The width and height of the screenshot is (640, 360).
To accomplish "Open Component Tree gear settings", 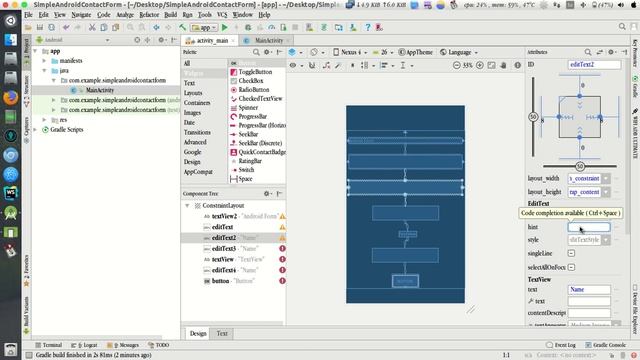I will point(267,193).
